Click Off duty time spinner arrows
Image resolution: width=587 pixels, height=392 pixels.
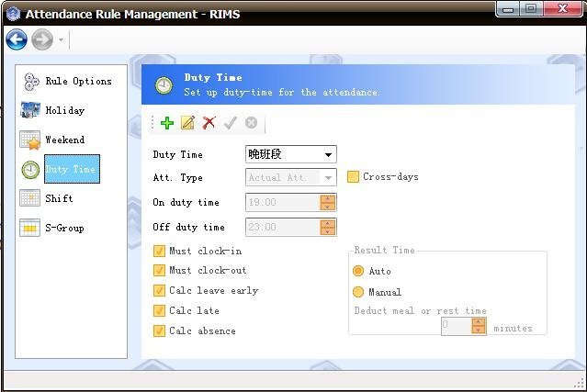[x=328, y=227]
